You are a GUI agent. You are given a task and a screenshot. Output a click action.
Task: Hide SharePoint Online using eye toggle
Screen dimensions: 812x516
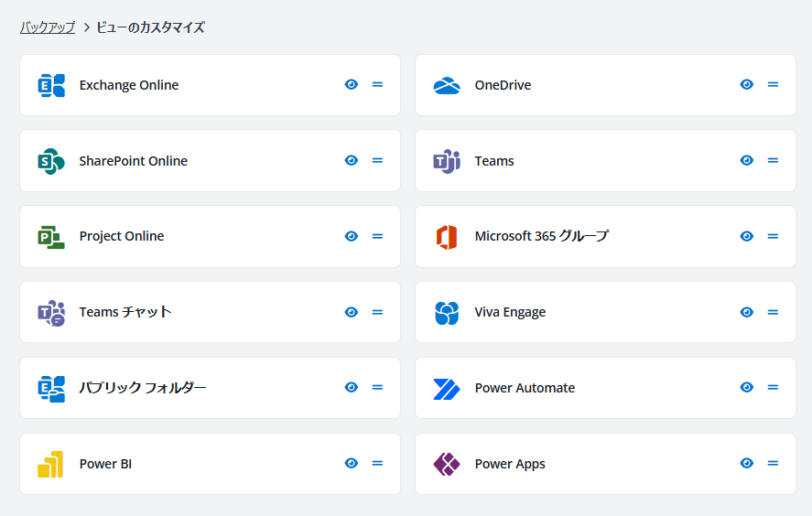coord(352,160)
